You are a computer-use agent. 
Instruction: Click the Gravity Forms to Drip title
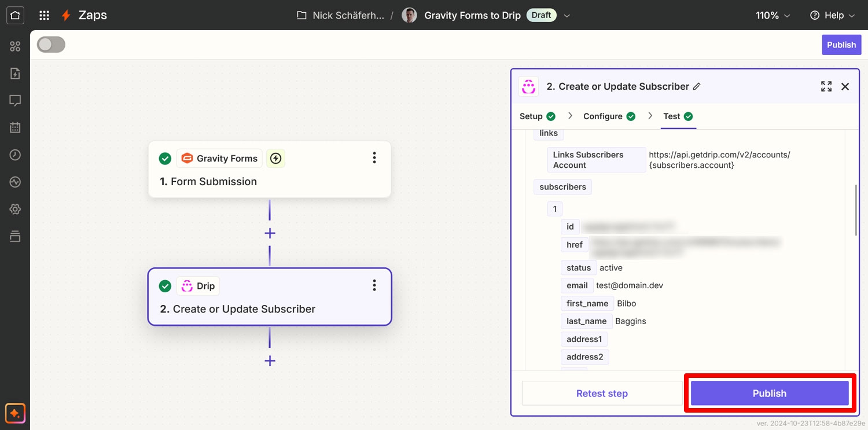tap(472, 16)
